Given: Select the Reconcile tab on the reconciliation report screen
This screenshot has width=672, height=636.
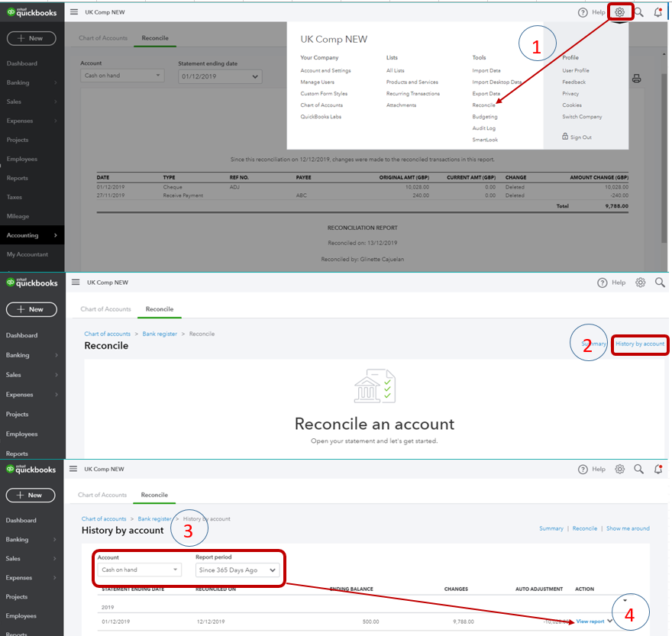Looking at the screenshot, I should 155,37.
